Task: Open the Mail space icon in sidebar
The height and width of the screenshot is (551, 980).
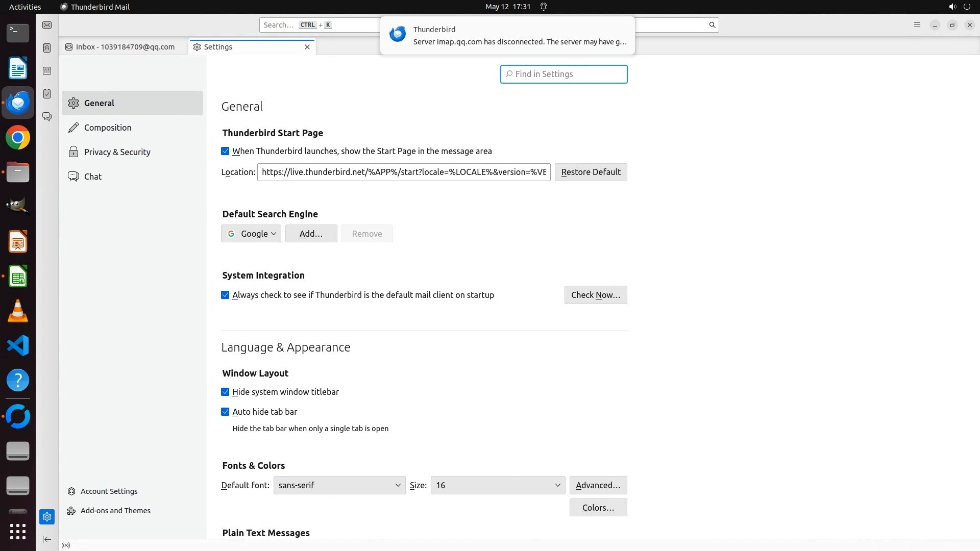Action: click(x=47, y=25)
